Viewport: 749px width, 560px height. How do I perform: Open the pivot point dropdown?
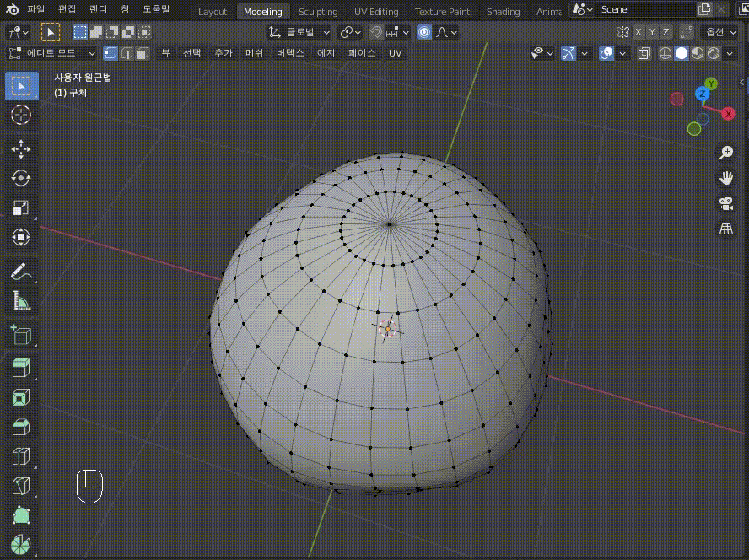[350, 32]
